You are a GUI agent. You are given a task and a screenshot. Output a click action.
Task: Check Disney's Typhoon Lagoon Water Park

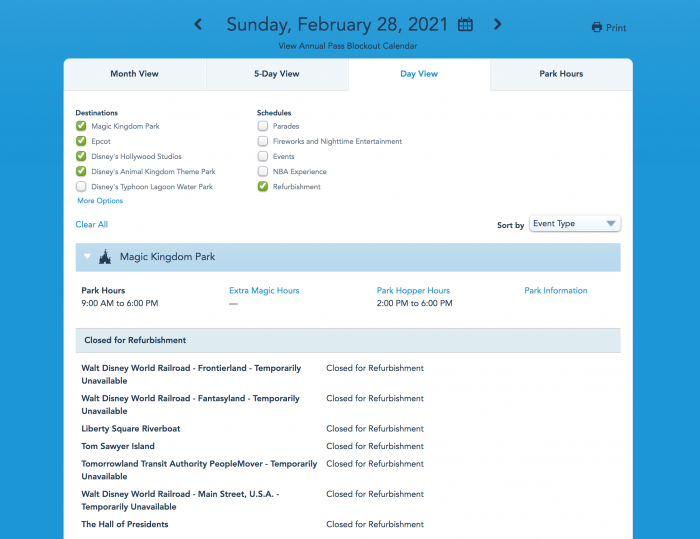(x=81, y=186)
